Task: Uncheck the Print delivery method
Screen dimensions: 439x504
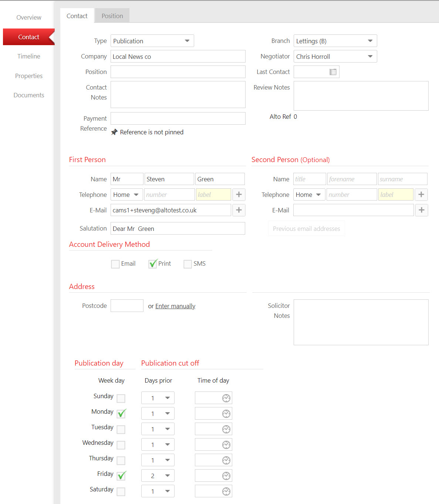Action: tap(153, 264)
